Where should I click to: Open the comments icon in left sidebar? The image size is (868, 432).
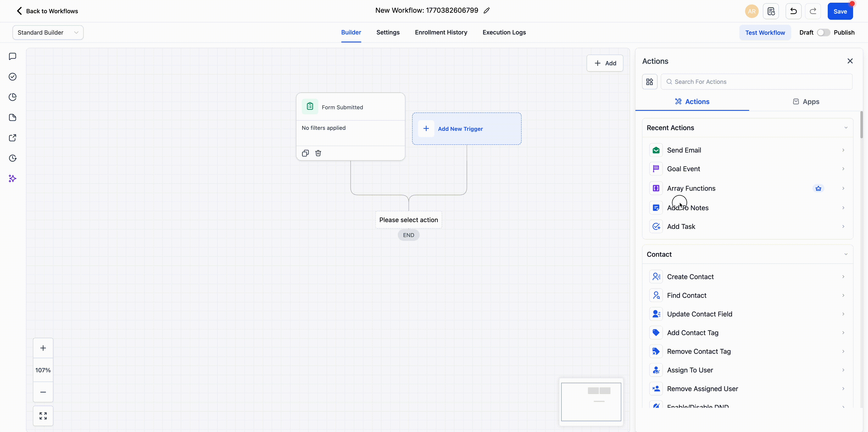[x=13, y=56]
